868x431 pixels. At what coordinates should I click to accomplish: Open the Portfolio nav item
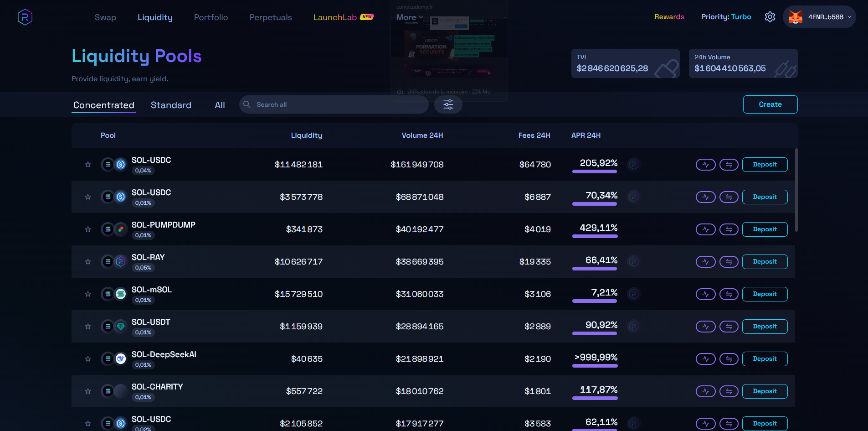[x=211, y=17]
